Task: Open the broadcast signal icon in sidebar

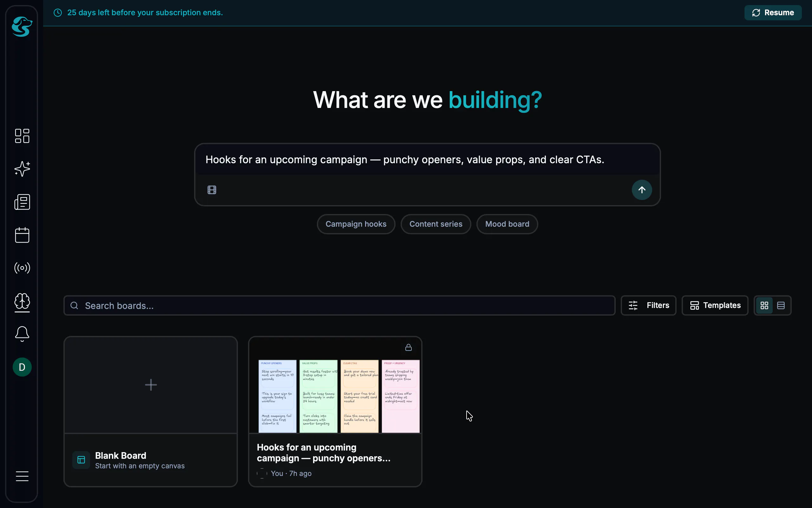Action: [x=22, y=268]
